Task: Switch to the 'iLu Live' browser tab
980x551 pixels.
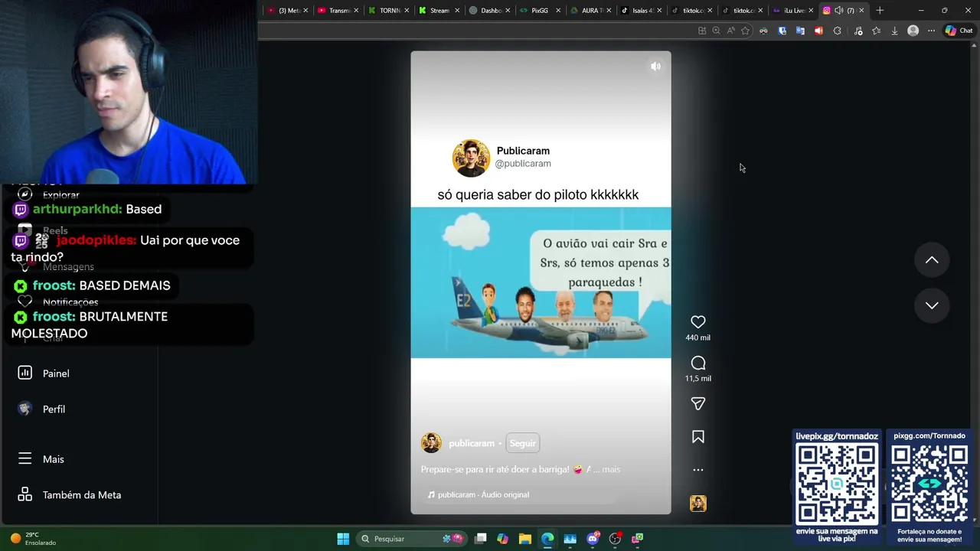Action: tap(792, 10)
